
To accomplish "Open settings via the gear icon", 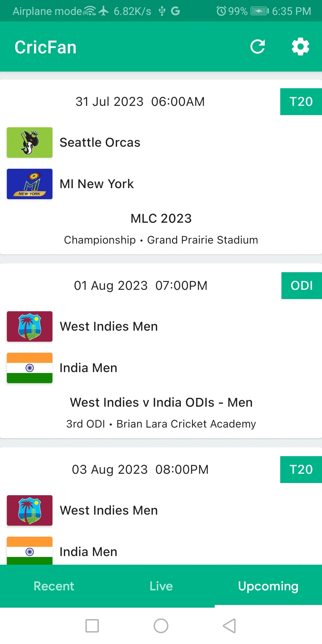I will tap(300, 47).
